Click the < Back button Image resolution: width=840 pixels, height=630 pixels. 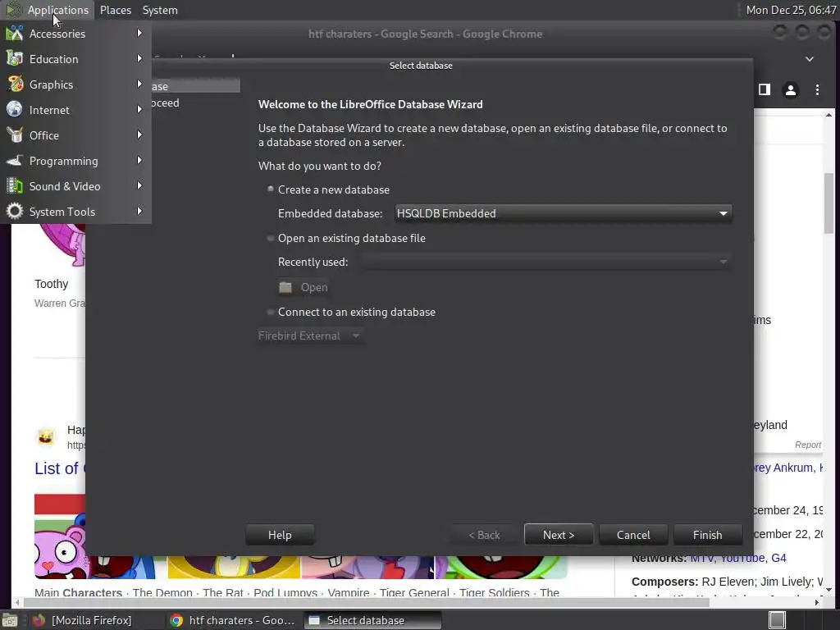(484, 535)
